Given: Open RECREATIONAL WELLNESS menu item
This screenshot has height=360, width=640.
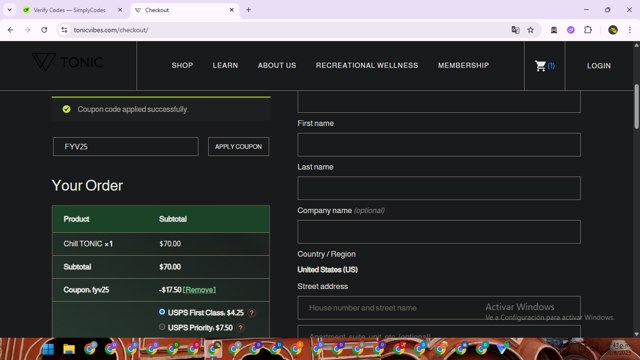Looking at the screenshot, I should click(x=367, y=65).
